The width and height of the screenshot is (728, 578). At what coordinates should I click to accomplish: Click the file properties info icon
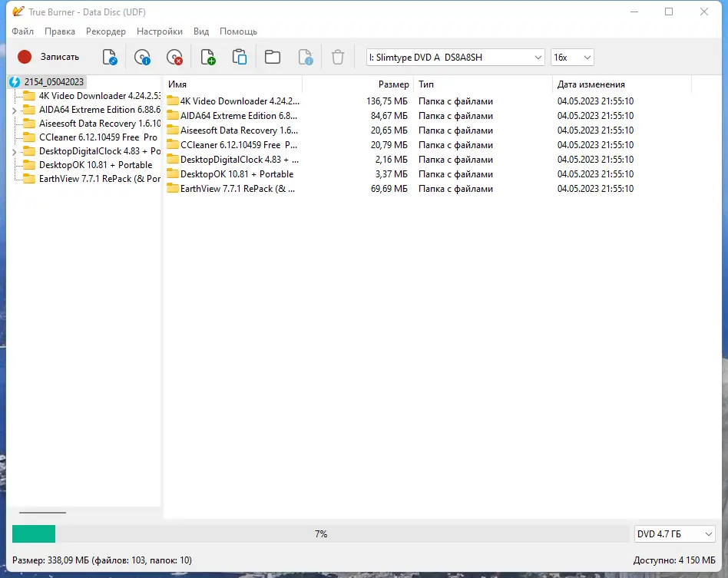[306, 57]
